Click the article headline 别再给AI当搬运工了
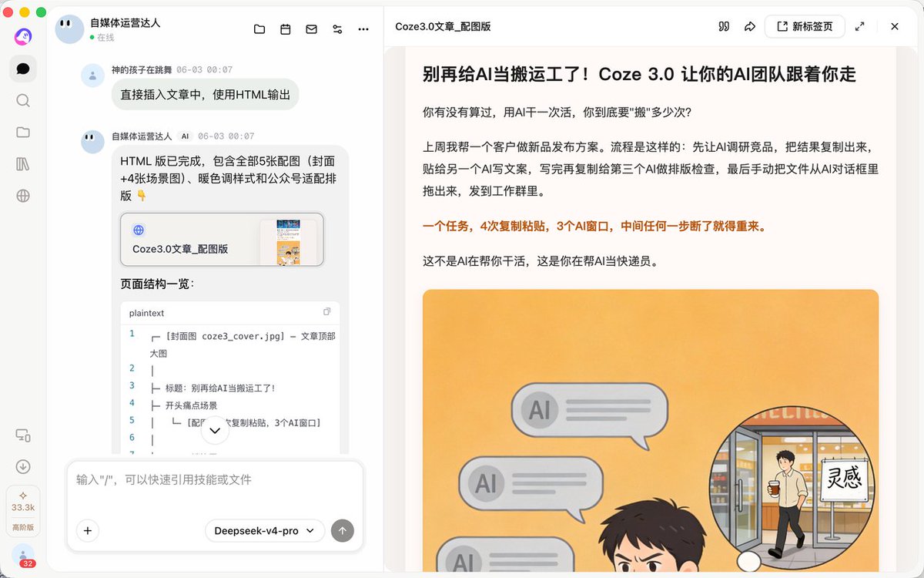 point(639,74)
